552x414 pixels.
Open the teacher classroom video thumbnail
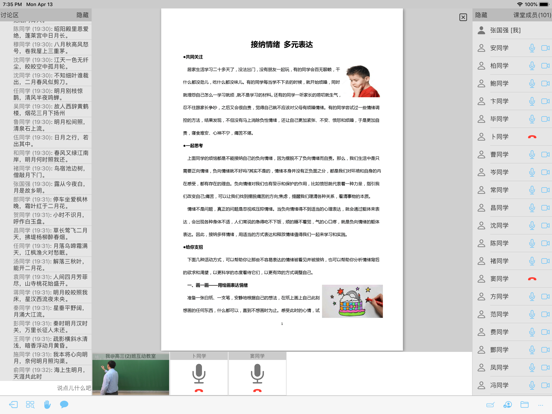click(131, 374)
